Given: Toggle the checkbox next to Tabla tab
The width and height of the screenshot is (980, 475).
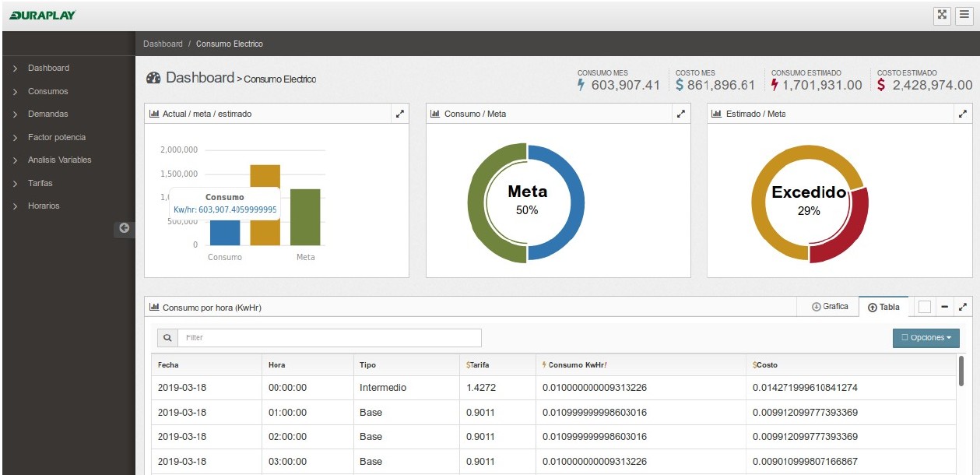Looking at the screenshot, I should click(x=924, y=307).
